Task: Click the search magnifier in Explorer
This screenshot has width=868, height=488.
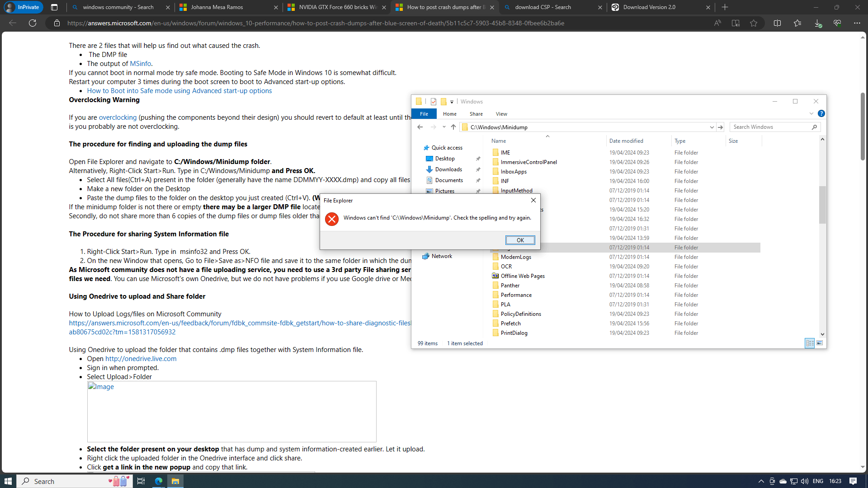Action: point(814,127)
